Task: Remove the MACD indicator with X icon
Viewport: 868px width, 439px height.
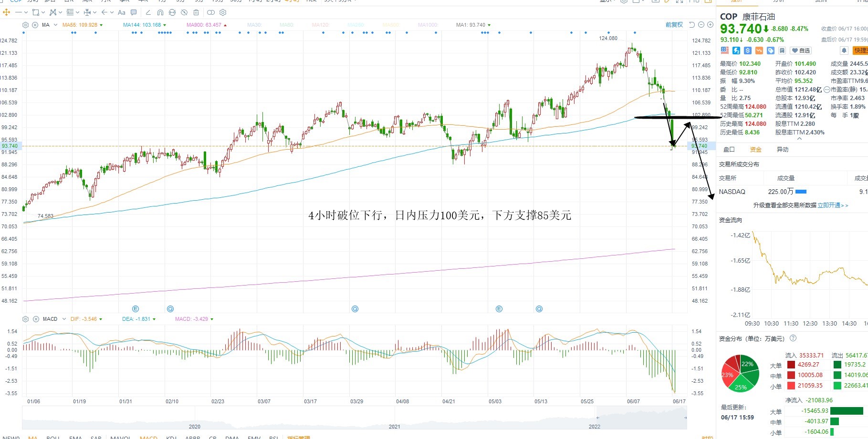Action: click(36, 319)
